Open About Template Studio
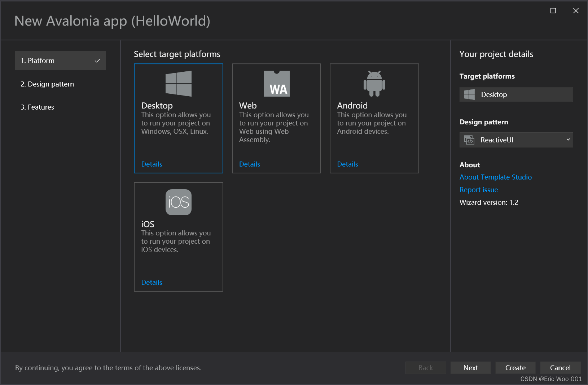 [x=495, y=177]
